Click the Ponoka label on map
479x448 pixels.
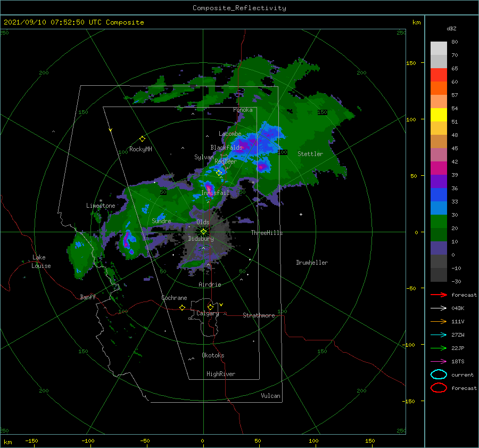[x=243, y=110]
